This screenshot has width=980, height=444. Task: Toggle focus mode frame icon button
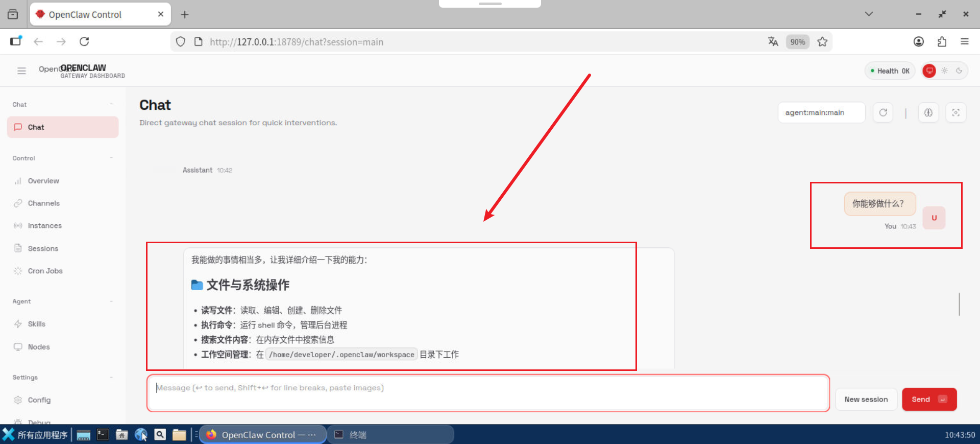956,112
